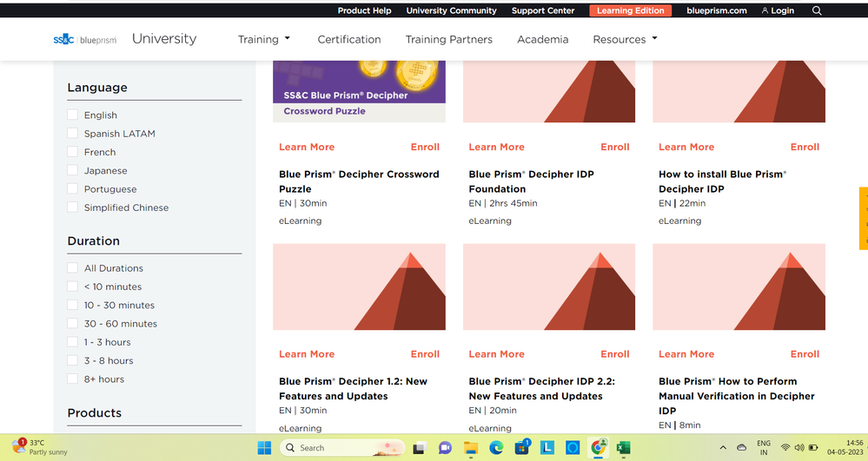Open the Cortana-style circle app in taskbar
The height and width of the screenshot is (461, 868).
click(573, 448)
